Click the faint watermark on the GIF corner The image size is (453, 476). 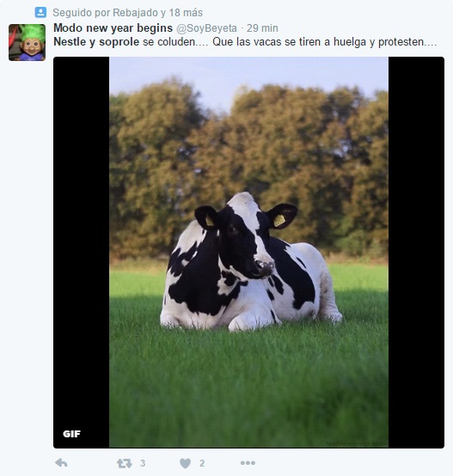[356, 443]
